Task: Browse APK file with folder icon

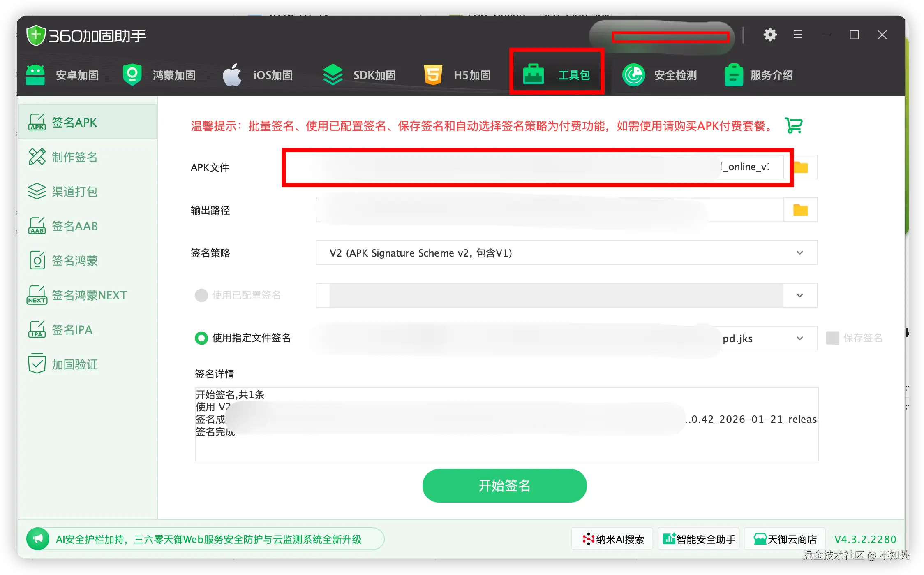Action: coord(801,167)
